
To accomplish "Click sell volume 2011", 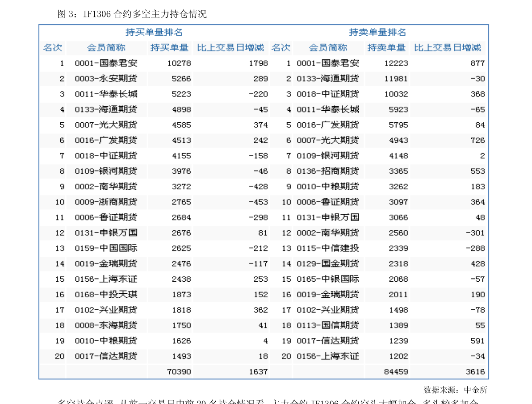I will 398,295.
